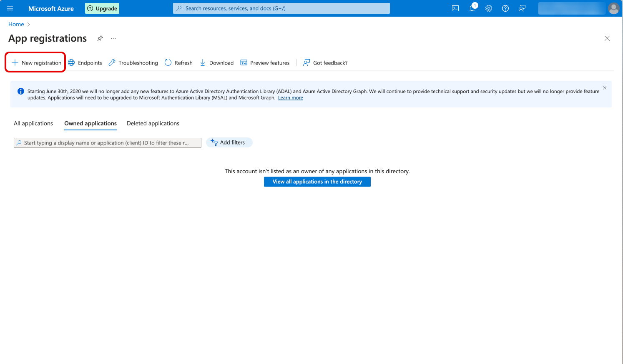Select the Owned applications tab
Viewport: 623px width, 364px height.
[90, 123]
